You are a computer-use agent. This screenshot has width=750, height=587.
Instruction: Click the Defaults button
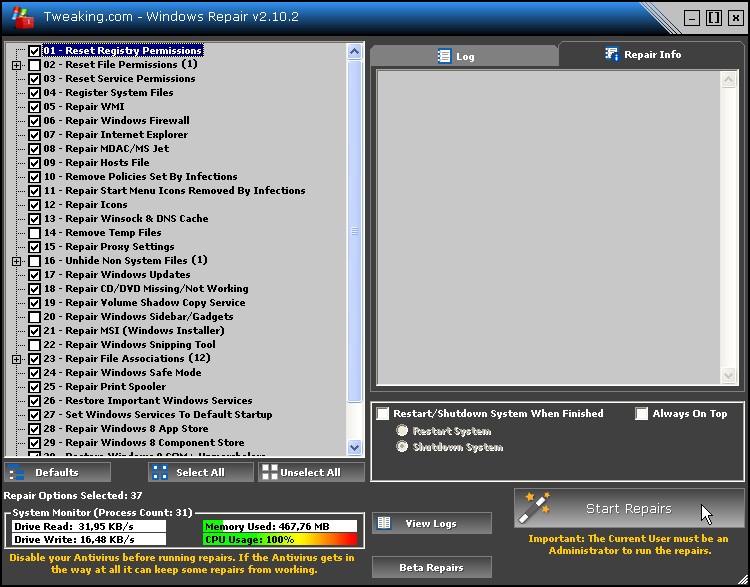[57, 472]
